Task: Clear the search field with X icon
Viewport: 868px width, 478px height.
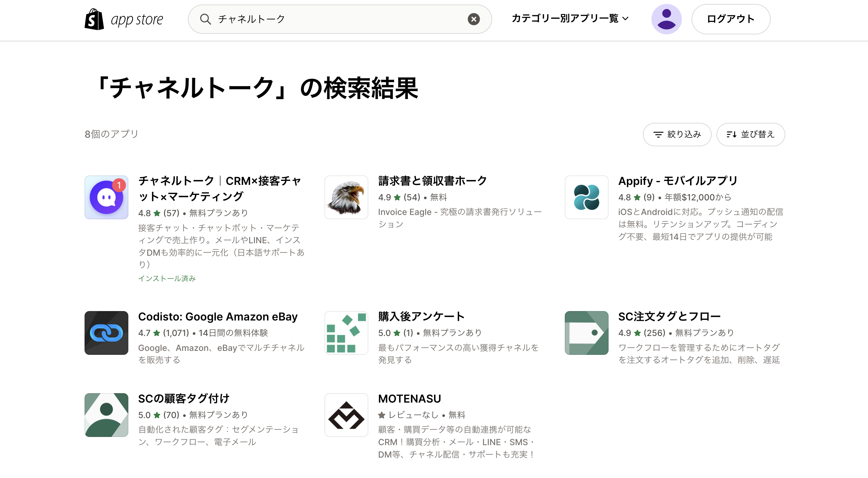Action: coord(474,19)
